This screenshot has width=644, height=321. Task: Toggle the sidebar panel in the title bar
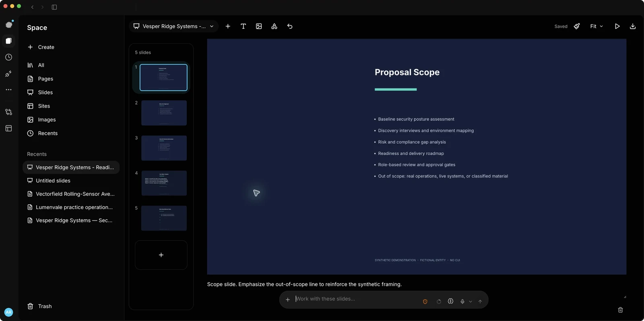(54, 7)
